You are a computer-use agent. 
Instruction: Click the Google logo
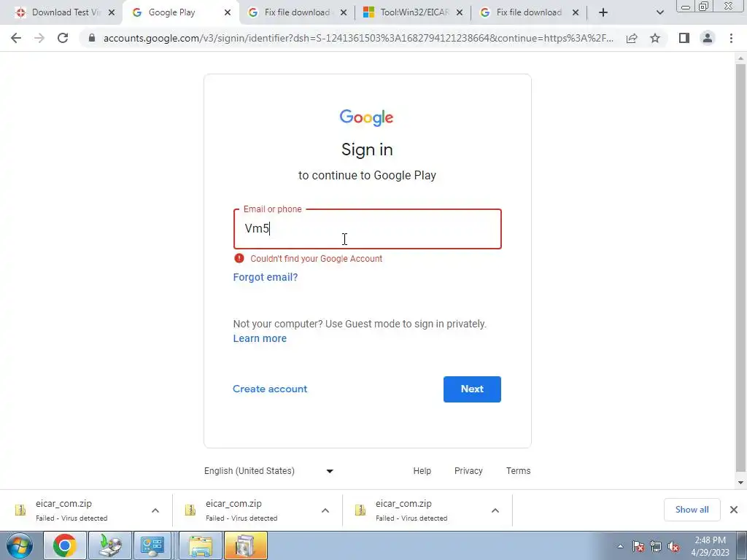tap(366, 117)
